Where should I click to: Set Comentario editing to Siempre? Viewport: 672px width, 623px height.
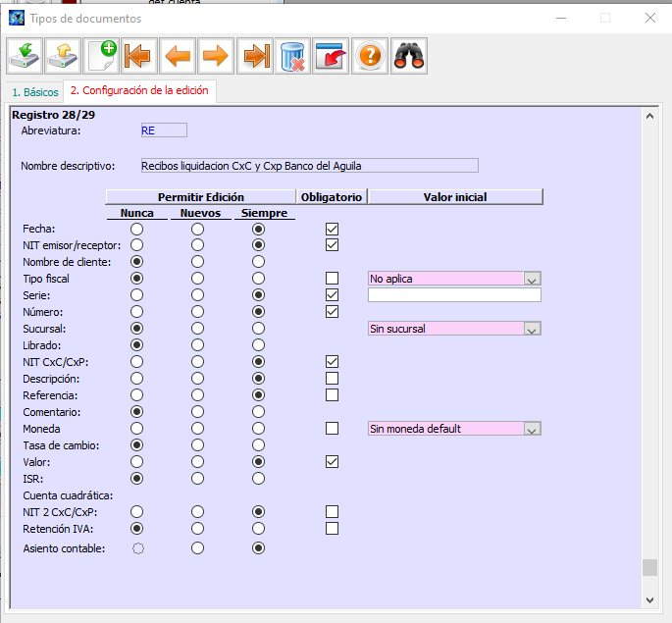point(258,412)
